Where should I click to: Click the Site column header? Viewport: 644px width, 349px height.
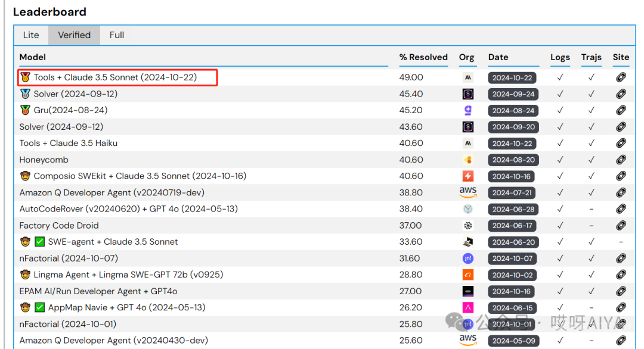coord(621,57)
